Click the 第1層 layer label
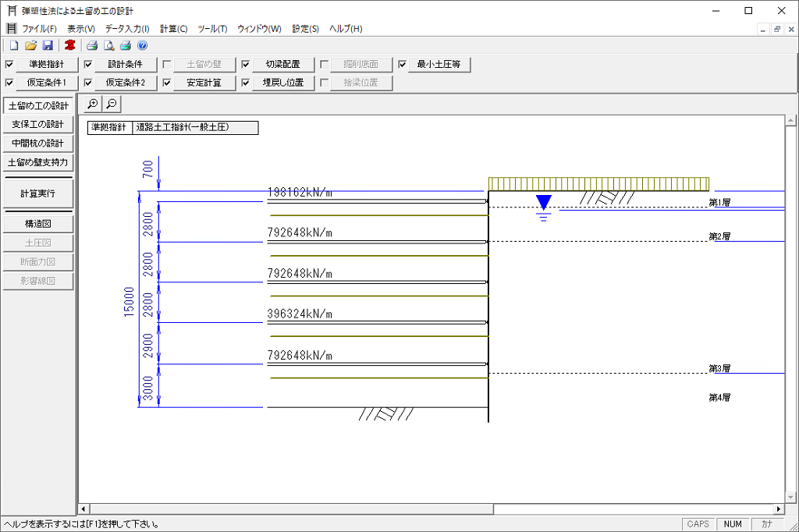 [719, 202]
